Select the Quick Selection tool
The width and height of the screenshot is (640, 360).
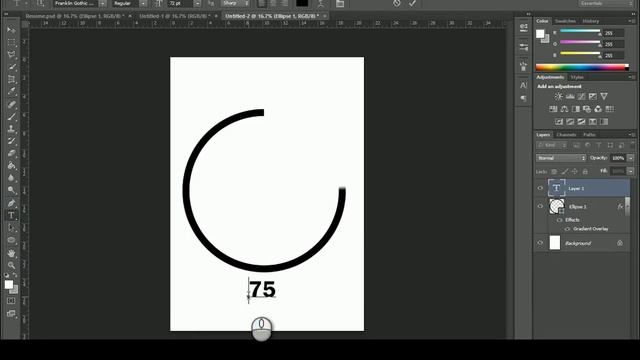click(x=11, y=67)
